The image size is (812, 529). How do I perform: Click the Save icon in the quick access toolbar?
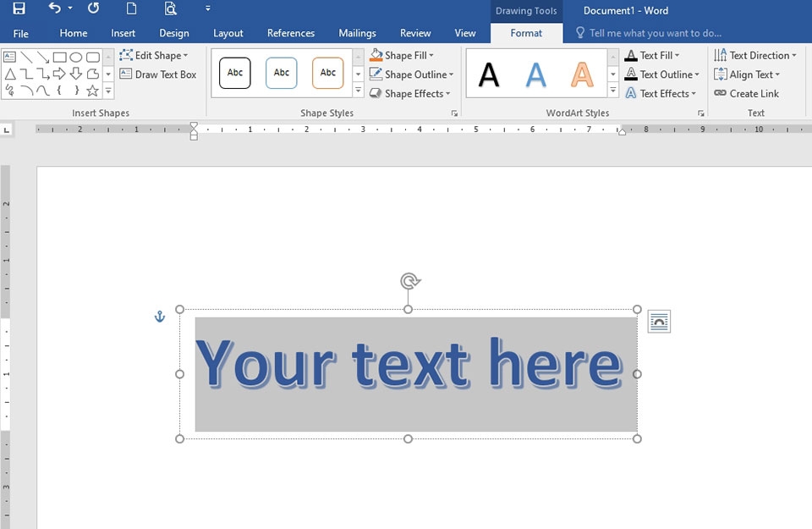tap(19, 9)
